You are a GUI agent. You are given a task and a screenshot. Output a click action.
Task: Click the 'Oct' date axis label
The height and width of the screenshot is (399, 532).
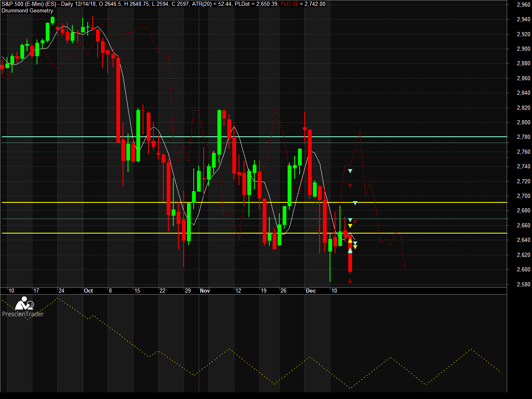coord(88,291)
